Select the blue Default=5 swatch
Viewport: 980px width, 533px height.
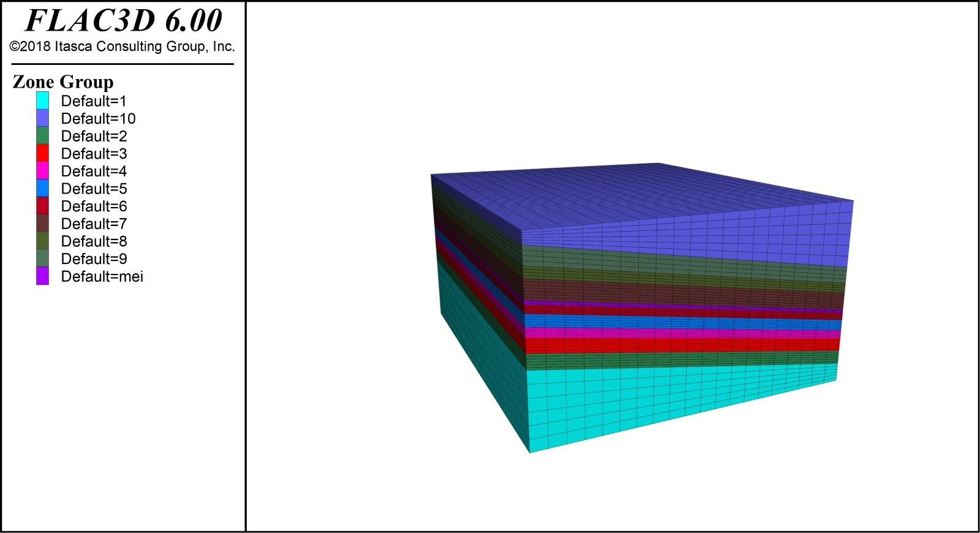click(x=42, y=188)
